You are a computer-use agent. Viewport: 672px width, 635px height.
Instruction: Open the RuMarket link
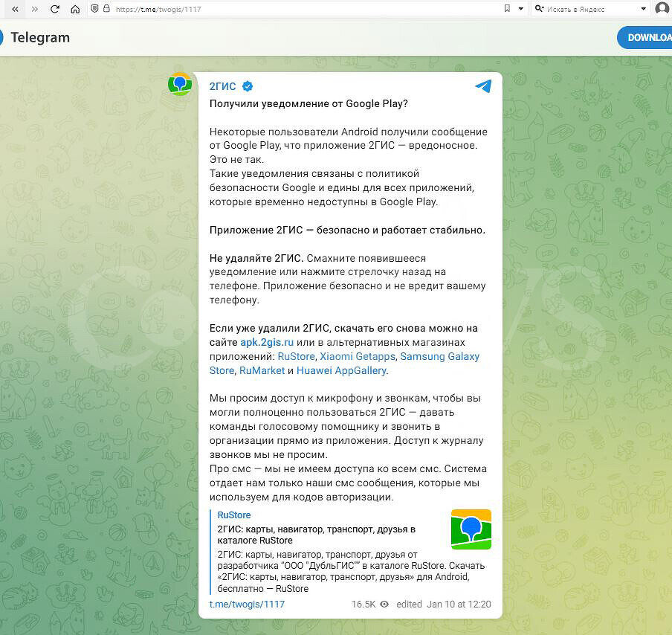262,370
